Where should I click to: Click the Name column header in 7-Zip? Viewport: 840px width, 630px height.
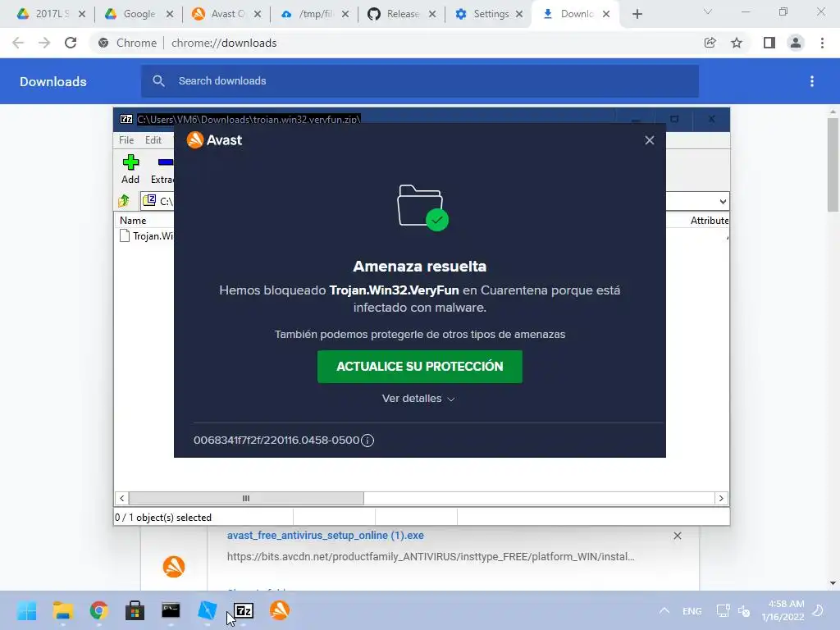(133, 220)
